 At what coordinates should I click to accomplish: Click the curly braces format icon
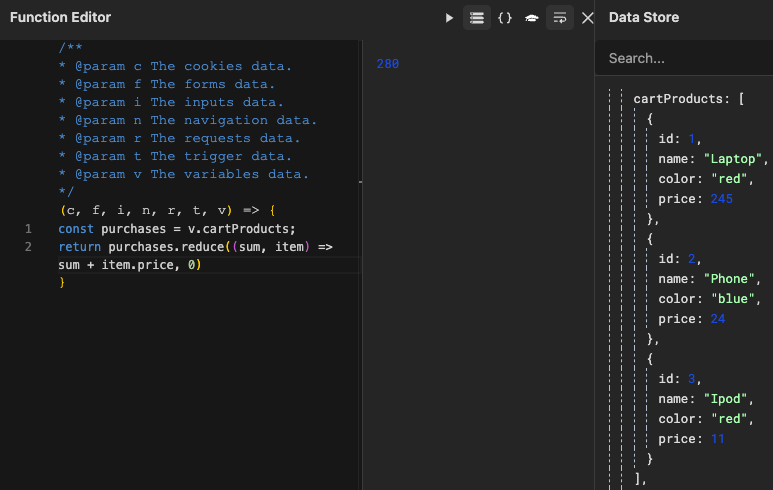coord(505,18)
